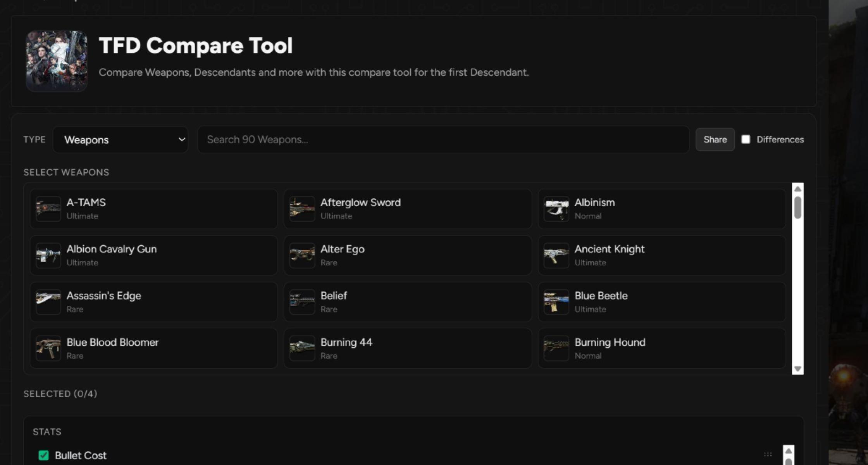Click the A-TAMS weapon thumbnail icon
This screenshot has width=868, height=465.
[x=48, y=208]
